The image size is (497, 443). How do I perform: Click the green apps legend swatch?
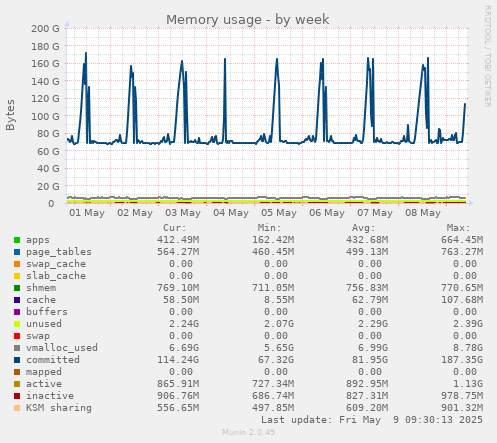point(17,240)
